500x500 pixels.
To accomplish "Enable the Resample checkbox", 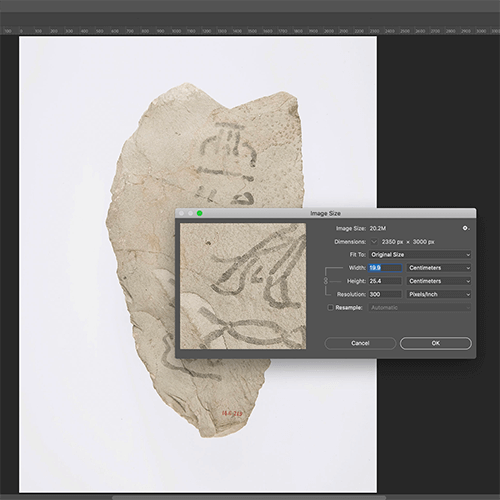I will point(330,307).
